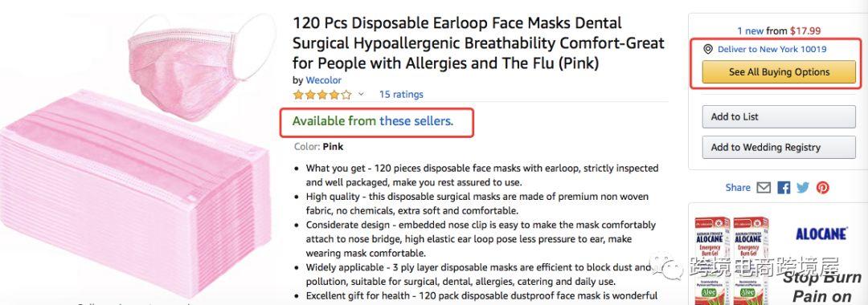
Task: Share the product on Twitter
Action: 803,188
